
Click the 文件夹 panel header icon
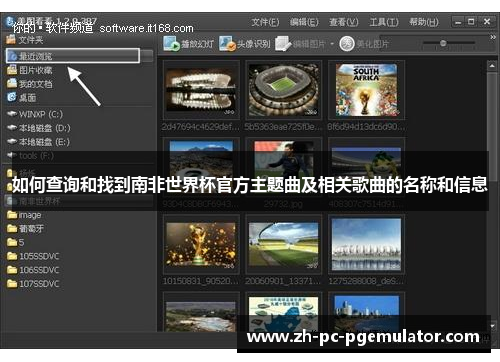click(11, 40)
